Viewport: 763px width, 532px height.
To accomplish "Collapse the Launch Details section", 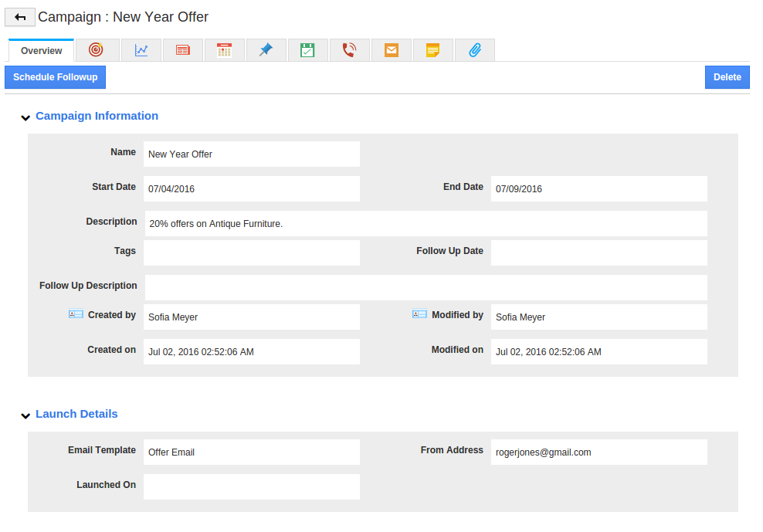I will tap(25, 415).
